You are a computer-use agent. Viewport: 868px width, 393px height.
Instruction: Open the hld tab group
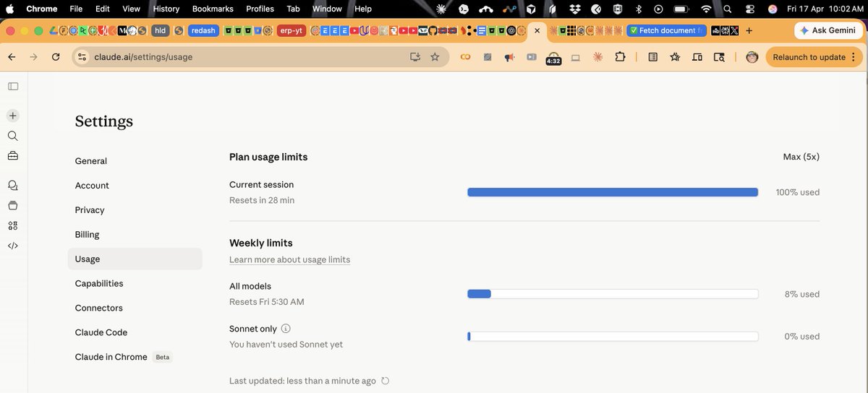click(x=160, y=30)
